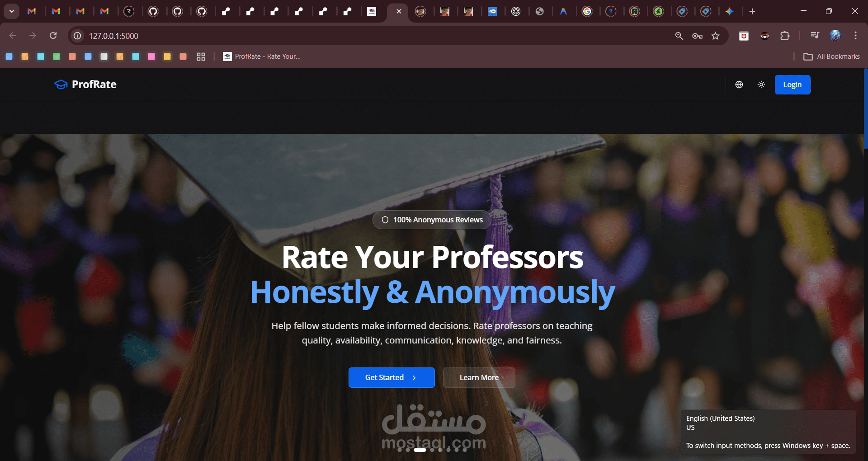This screenshot has height=461, width=868.
Task: Select the highlighted active carousel slide indicator
Action: 420,450
